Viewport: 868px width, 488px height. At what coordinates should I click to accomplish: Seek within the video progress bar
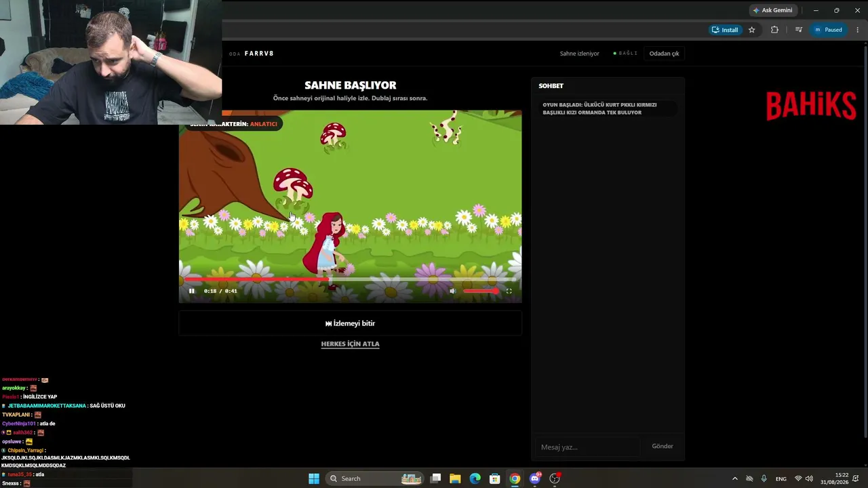pos(350,279)
